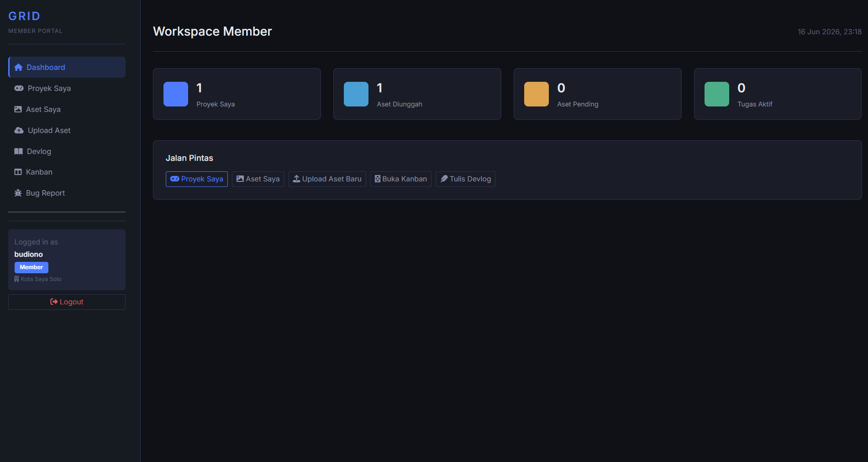Click the book icon beside Devlog
Image resolution: width=868 pixels, height=462 pixels.
coord(18,152)
